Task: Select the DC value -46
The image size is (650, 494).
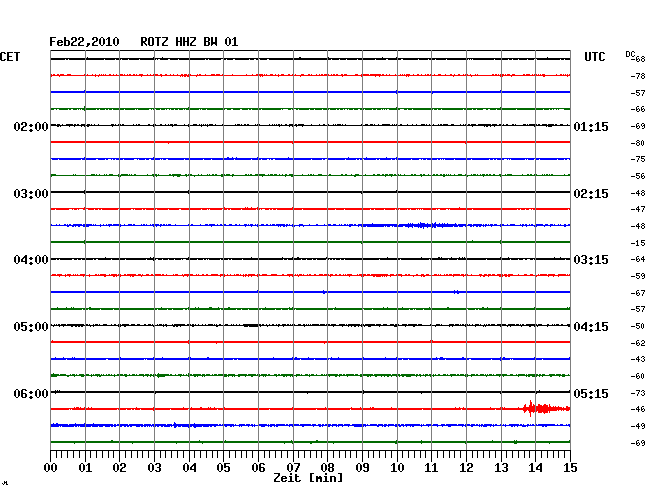Action: pyautogui.click(x=638, y=409)
